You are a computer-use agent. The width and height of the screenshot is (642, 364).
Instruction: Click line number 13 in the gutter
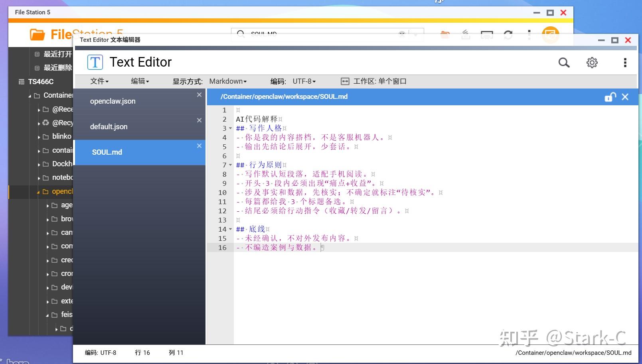[222, 220]
